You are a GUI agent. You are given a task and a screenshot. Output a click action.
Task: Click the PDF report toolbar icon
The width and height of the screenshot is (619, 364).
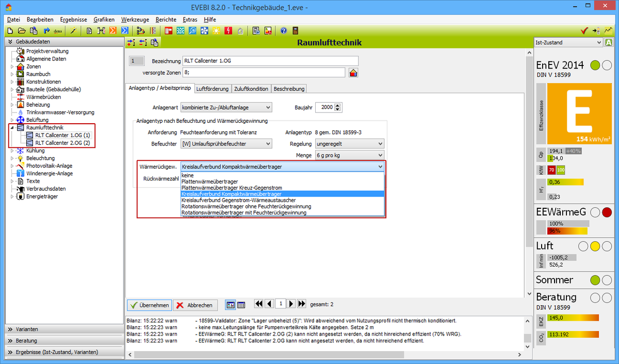268,31
